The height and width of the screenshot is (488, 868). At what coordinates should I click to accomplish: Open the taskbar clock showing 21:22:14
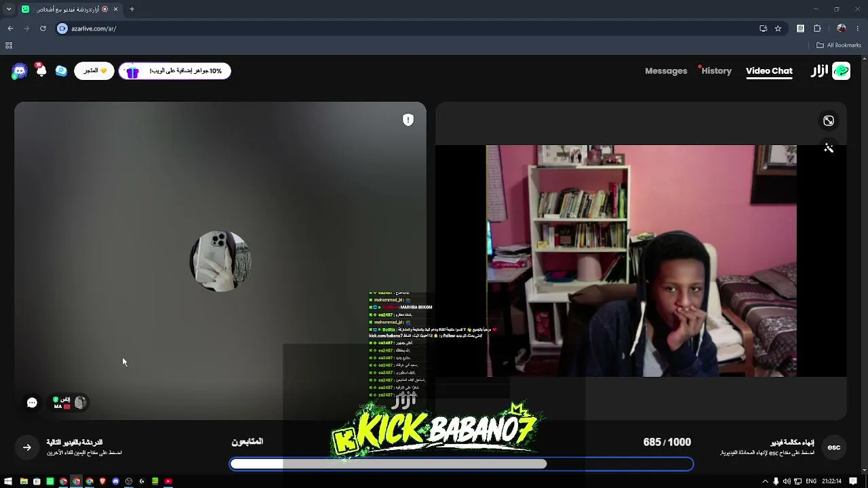[831, 481]
